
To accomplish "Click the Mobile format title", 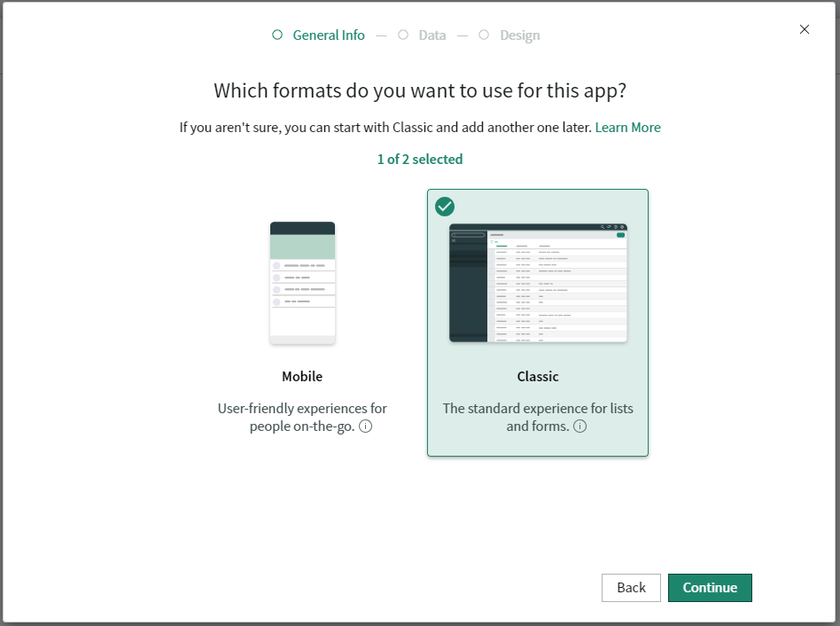I will coord(302,377).
